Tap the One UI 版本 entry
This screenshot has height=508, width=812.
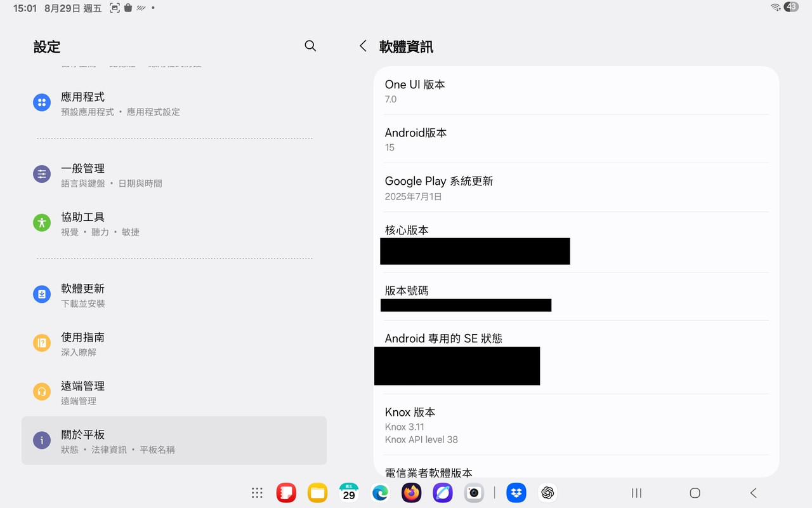click(x=576, y=91)
